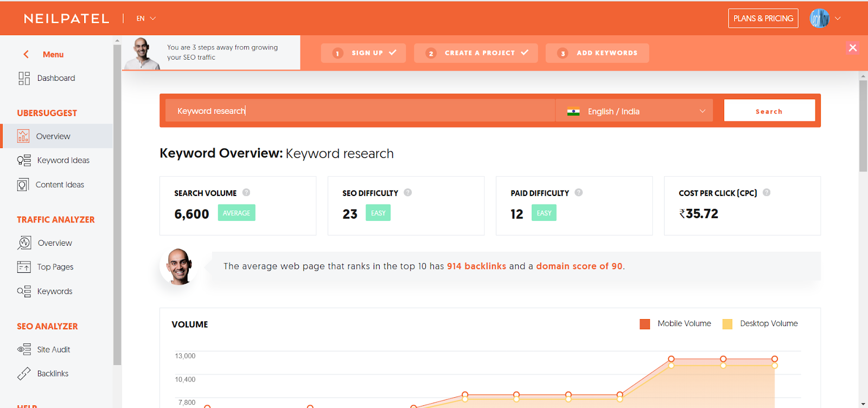Click the Ubersuggest Overview chart icon
This screenshot has width=868, height=408.
tap(23, 136)
